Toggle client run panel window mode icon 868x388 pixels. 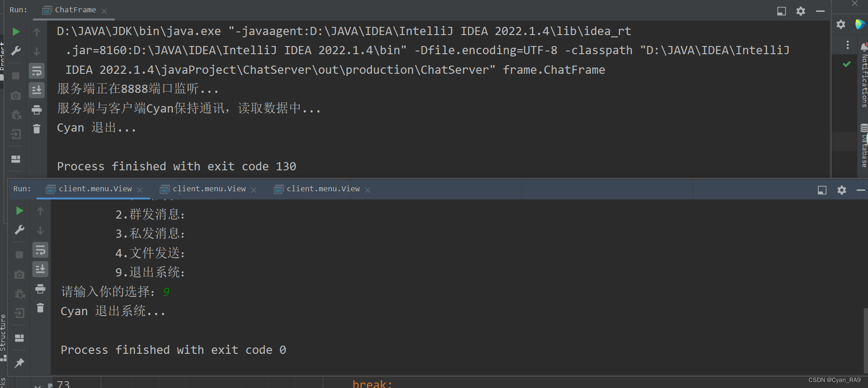(x=822, y=190)
